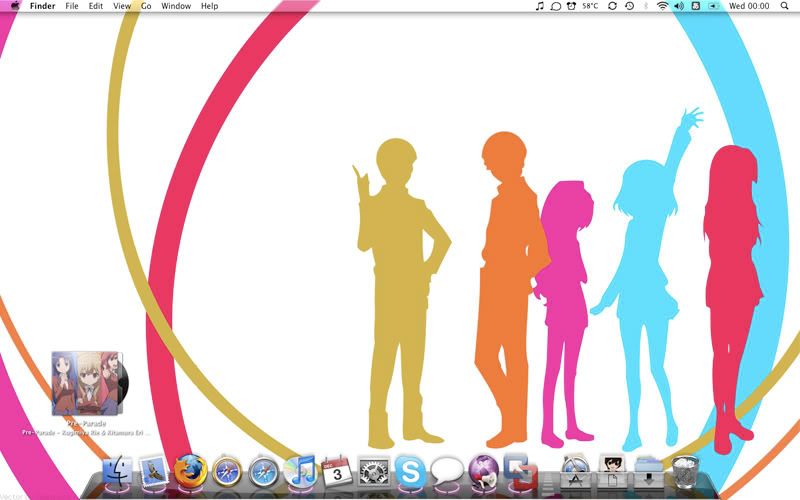800x500 pixels.
Task: Open the Finder menu
Action: [x=42, y=6]
